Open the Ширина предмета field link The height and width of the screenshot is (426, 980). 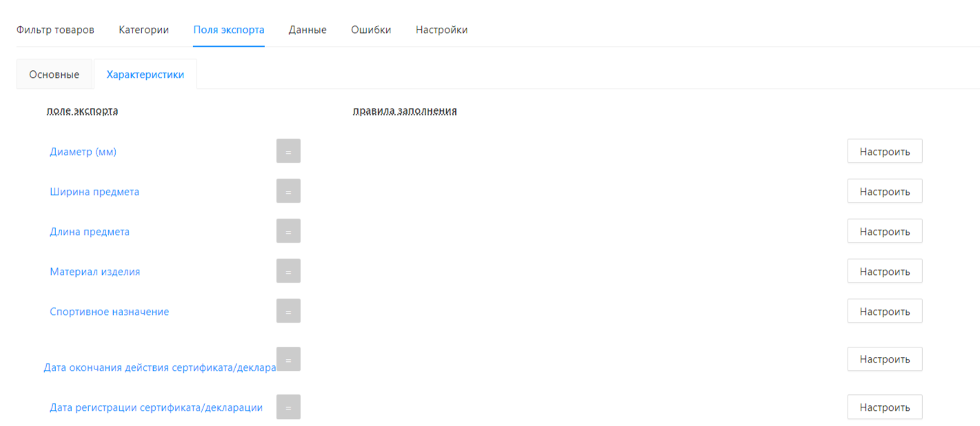[x=94, y=192]
